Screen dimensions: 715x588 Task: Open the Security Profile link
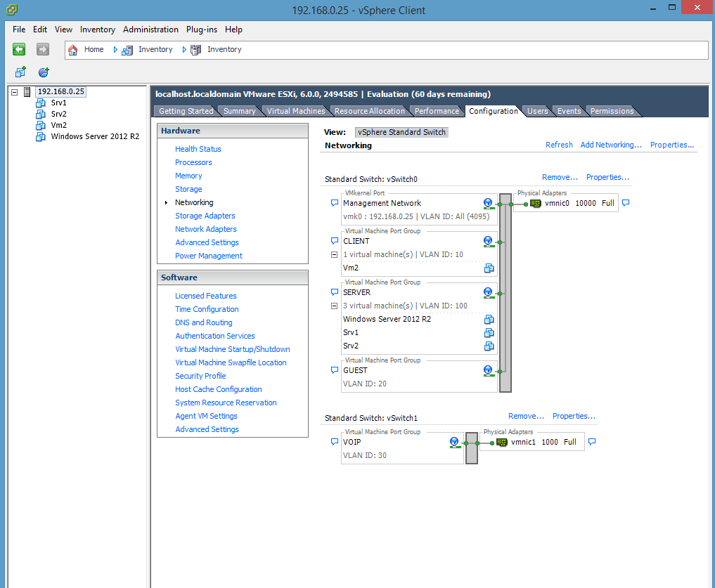200,376
